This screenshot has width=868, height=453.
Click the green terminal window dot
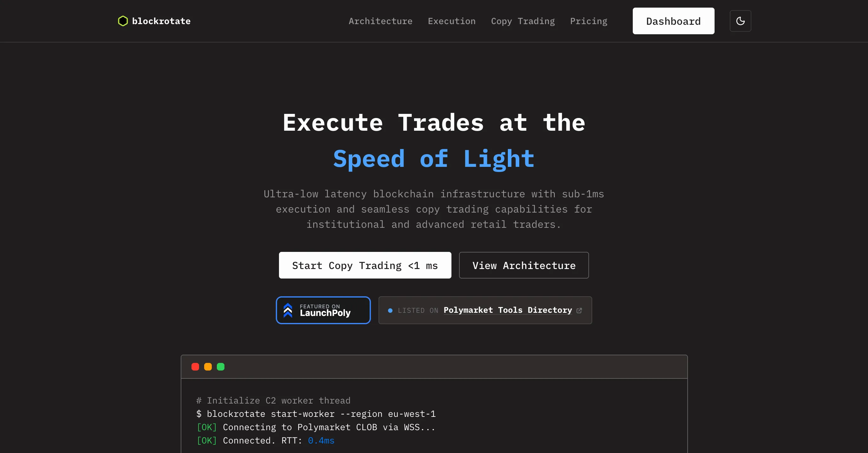(x=220, y=367)
